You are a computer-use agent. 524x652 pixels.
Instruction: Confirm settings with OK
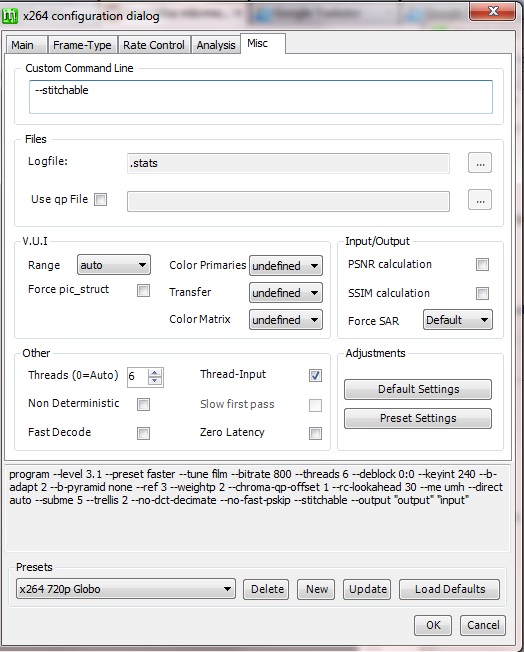[433, 625]
